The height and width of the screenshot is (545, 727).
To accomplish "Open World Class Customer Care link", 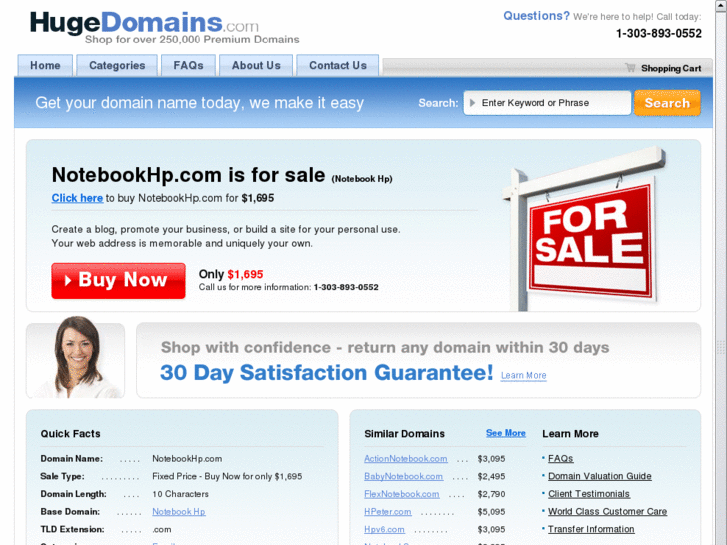I will pos(607,511).
